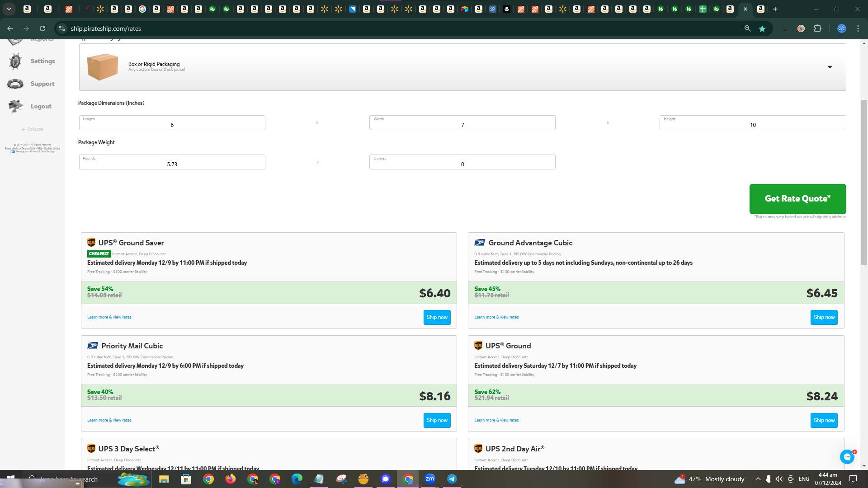The width and height of the screenshot is (868, 488).
Task: Open Support via the life ring icon
Action: pos(15,84)
